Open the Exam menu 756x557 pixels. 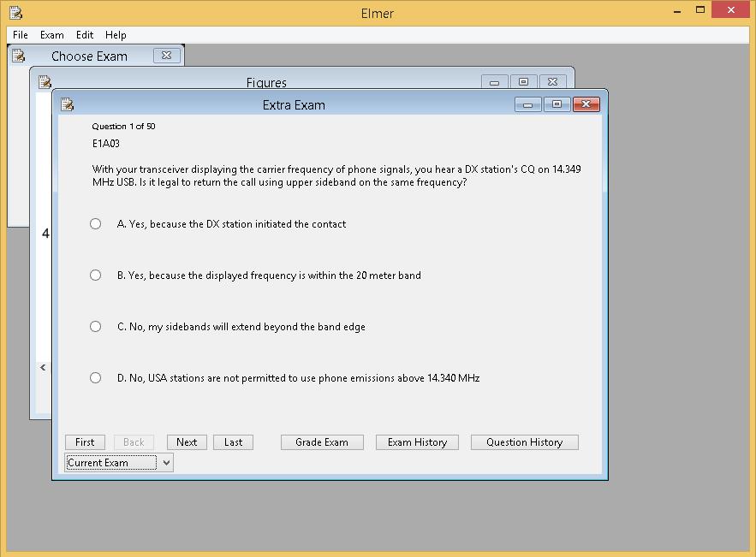(51, 35)
